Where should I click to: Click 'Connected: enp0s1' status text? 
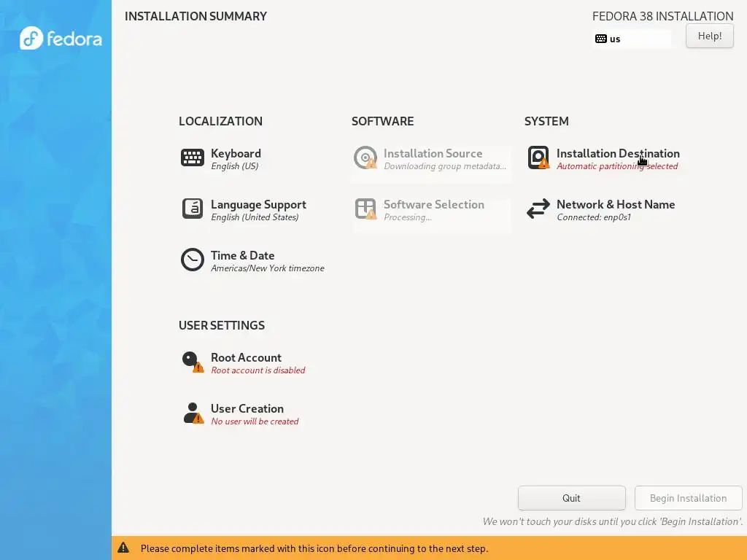[594, 217]
